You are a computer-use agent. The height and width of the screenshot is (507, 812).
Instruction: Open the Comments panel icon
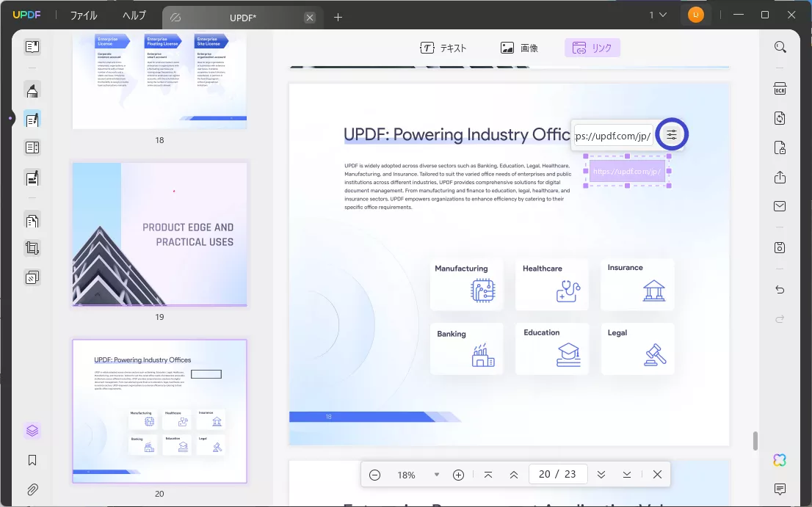[780, 489]
